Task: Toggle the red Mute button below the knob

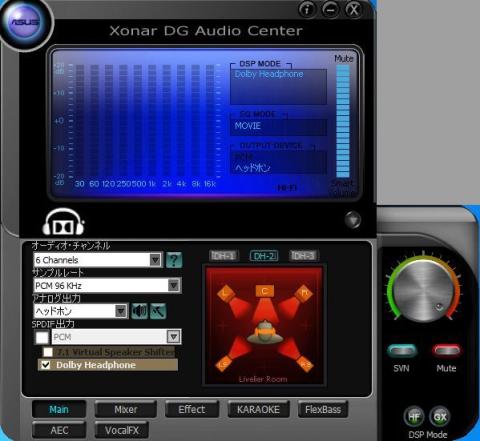Action: 446,351
